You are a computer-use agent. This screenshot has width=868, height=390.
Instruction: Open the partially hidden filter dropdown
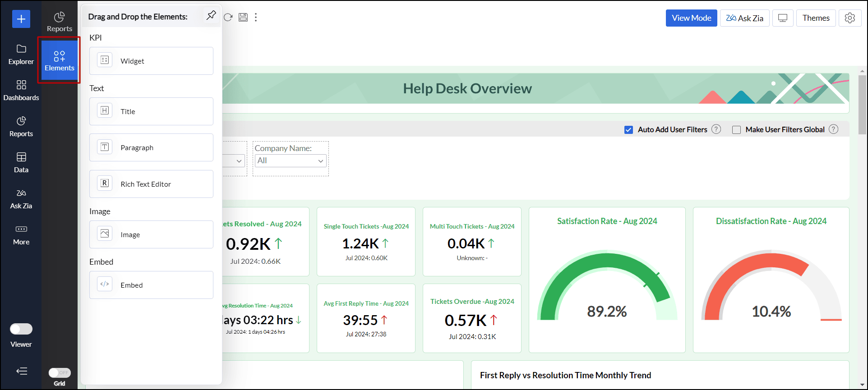[238, 161]
